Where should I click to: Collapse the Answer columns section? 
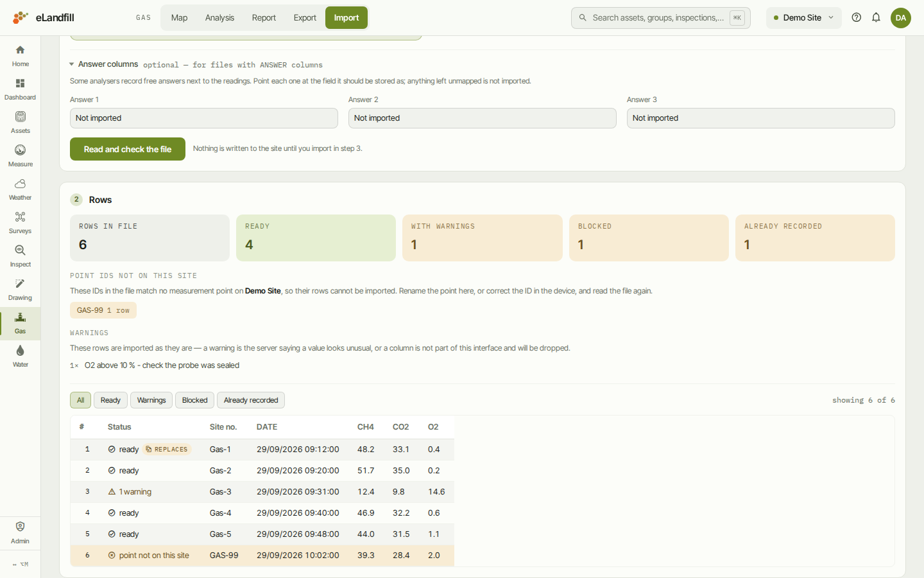[104, 64]
